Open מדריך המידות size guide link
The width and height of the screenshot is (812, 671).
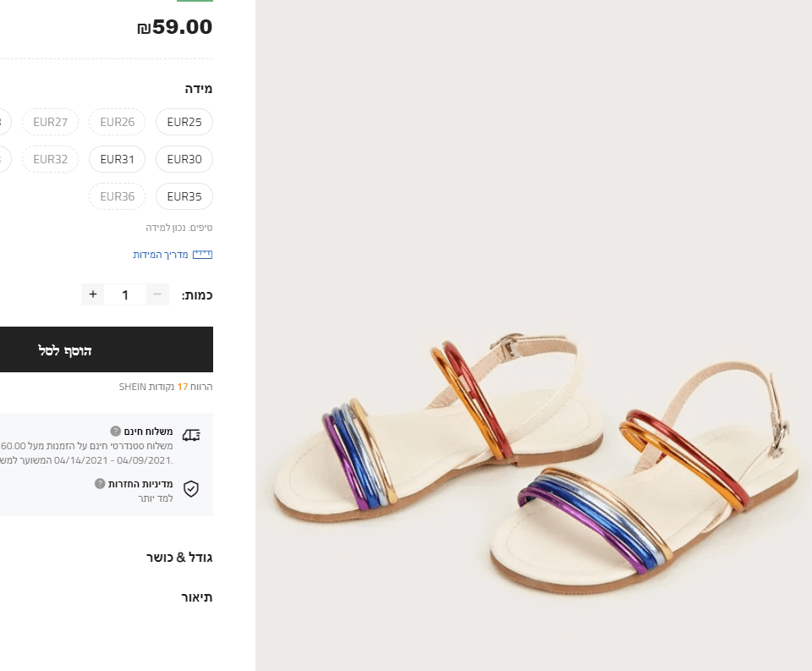(161, 255)
